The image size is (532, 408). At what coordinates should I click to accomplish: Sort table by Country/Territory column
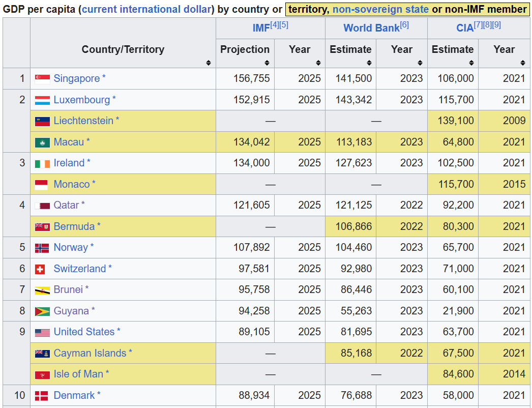209,63
